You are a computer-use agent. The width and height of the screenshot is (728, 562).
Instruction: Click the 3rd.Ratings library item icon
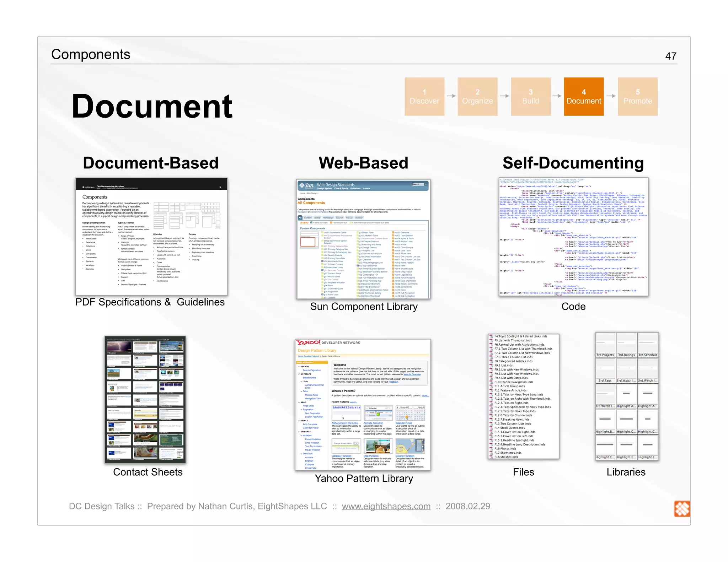click(626, 343)
